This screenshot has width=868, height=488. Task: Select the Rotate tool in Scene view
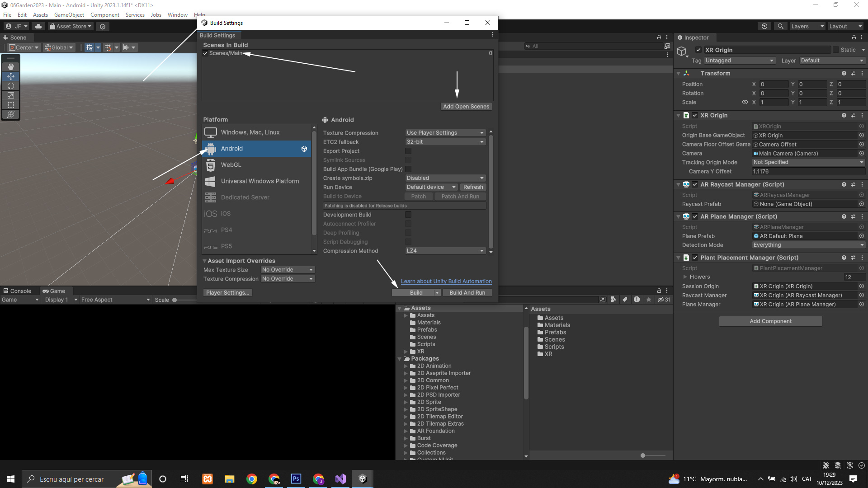(x=11, y=86)
